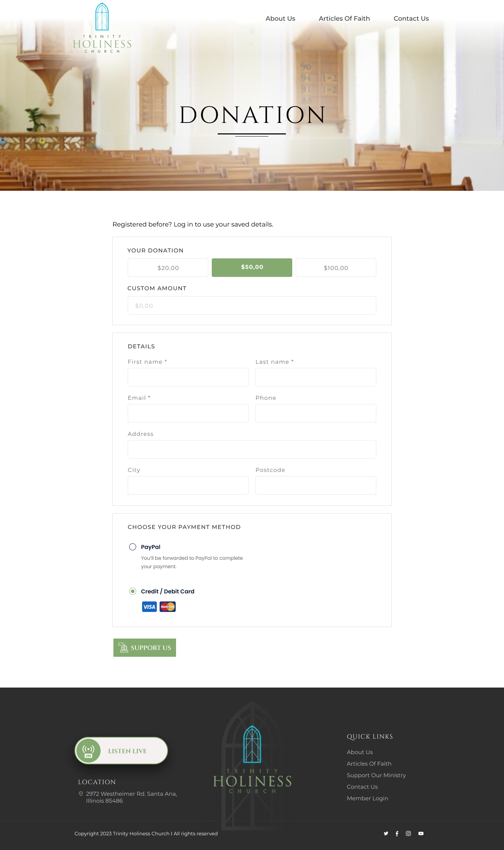Open the YouTube icon in footer
Viewport: 504px width, 850px height.
(421, 834)
